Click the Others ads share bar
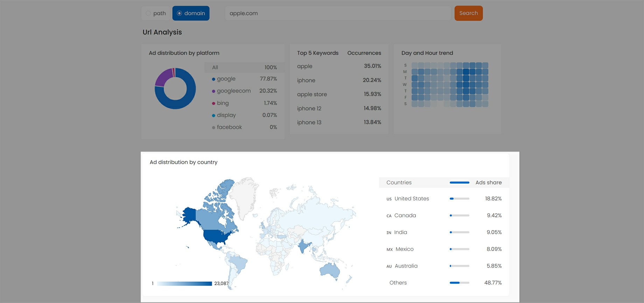This screenshot has width=644, height=303. coord(459,283)
